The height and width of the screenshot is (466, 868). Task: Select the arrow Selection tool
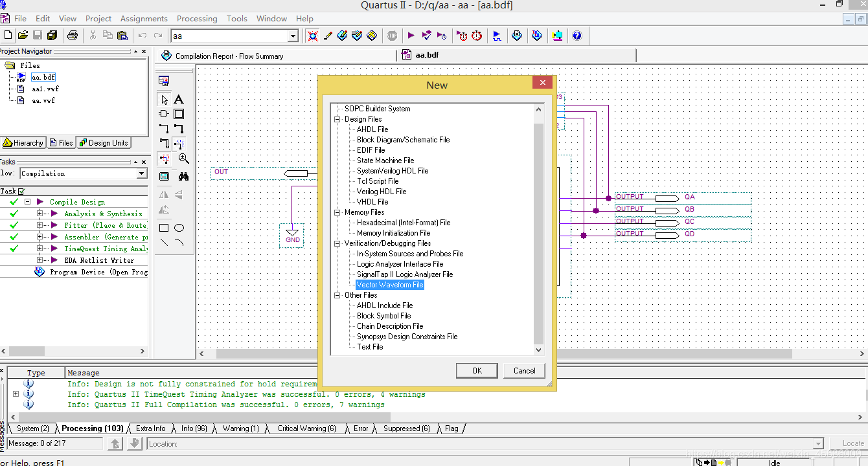tap(164, 99)
